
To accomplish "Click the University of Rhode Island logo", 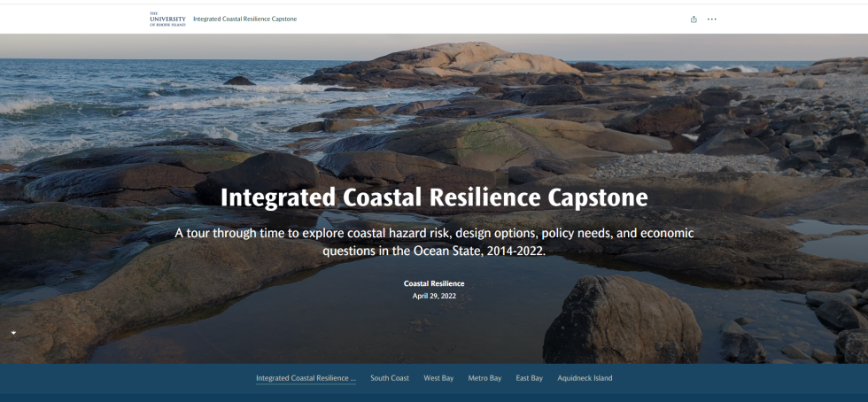I will pyautogui.click(x=167, y=19).
